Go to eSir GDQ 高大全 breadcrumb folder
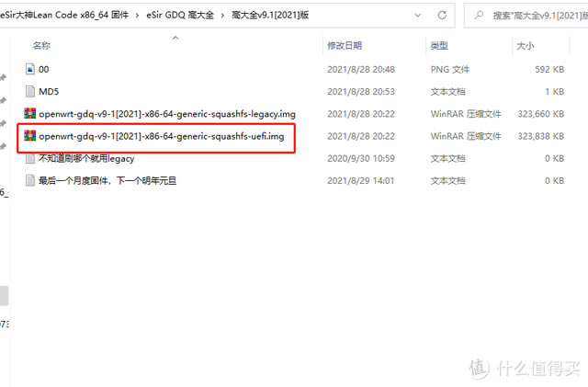The image size is (588, 387). click(180, 15)
